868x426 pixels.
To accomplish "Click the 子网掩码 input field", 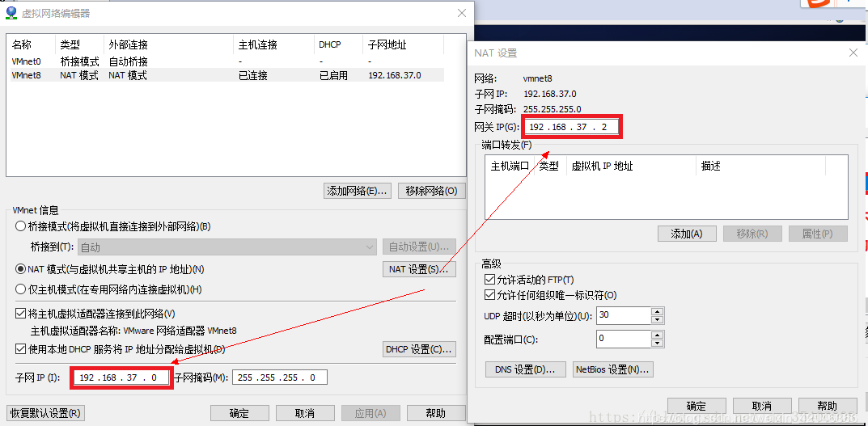I will click(280, 377).
